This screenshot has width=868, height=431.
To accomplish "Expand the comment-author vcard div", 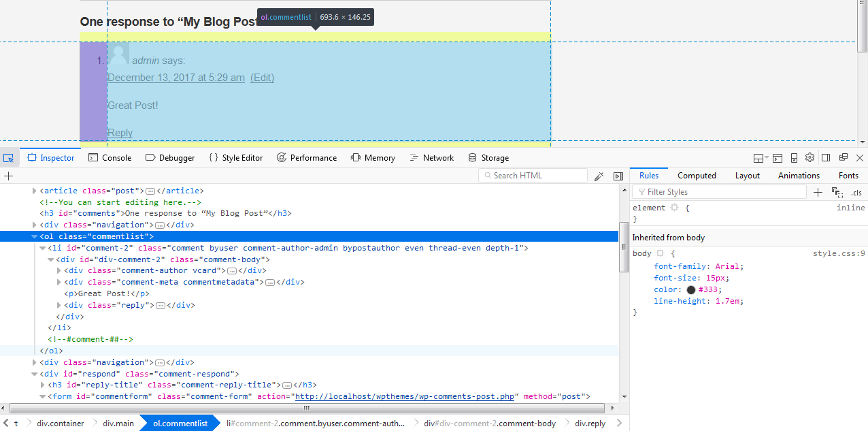I will [x=59, y=271].
